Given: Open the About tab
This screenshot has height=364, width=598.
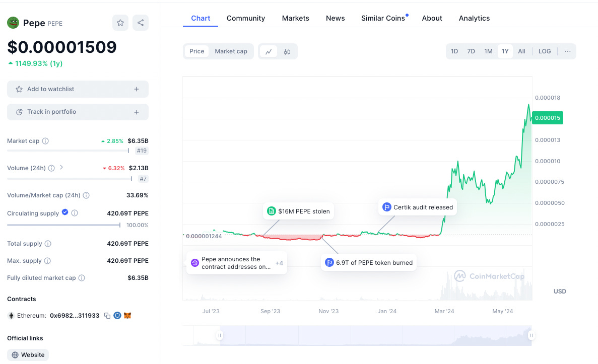Looking at the screenshot, I should point(432,18).
